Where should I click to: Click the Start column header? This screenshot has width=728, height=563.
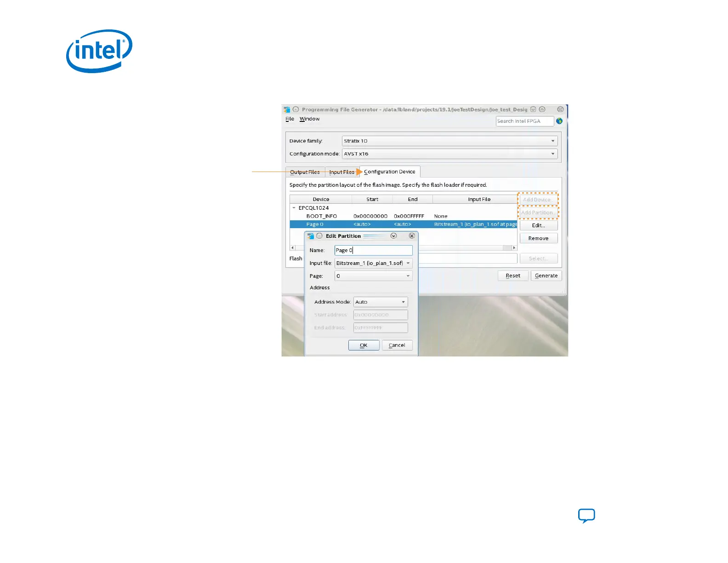tap(372, 199)
